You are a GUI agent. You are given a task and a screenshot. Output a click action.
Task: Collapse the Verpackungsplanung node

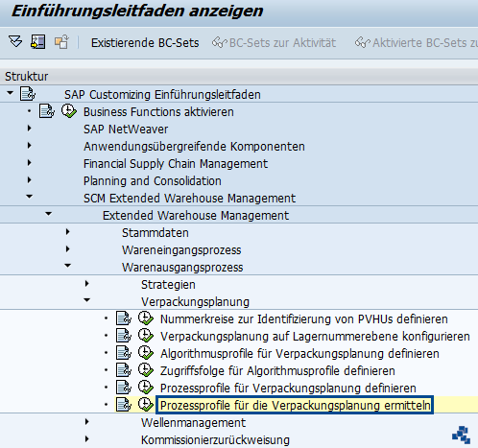tap(86, 300)
